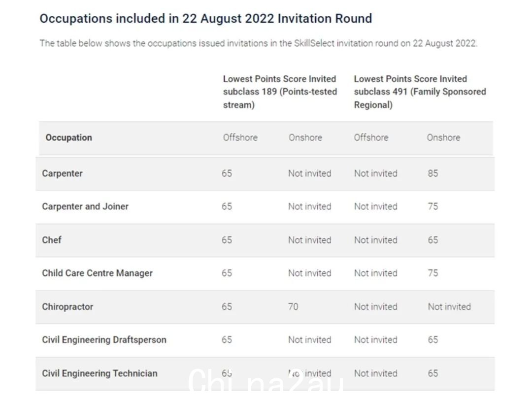This screenshot has width=532, height=398.
Task: Click Carpenter and Joiner's 491 onshore score 75
Action: (x=433, y=206)
